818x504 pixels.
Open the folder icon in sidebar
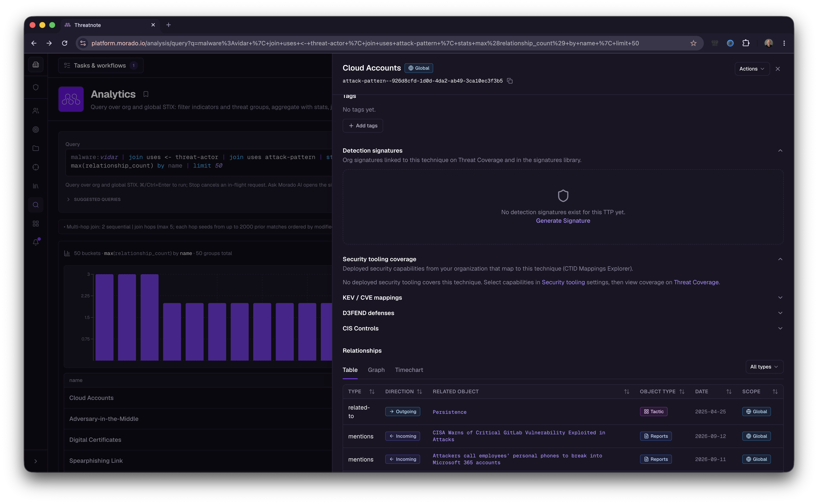(36, 148)
